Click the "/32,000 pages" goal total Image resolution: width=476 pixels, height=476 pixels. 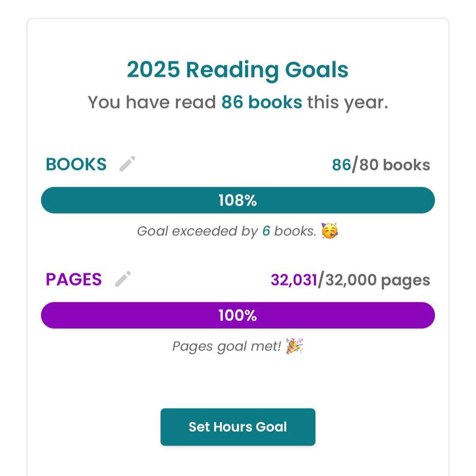[374, 280]
